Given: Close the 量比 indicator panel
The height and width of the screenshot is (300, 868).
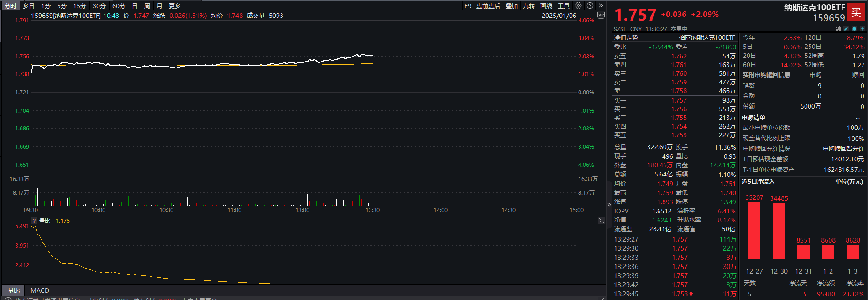Looking at the screenshot, I should [x=601, y=221].
